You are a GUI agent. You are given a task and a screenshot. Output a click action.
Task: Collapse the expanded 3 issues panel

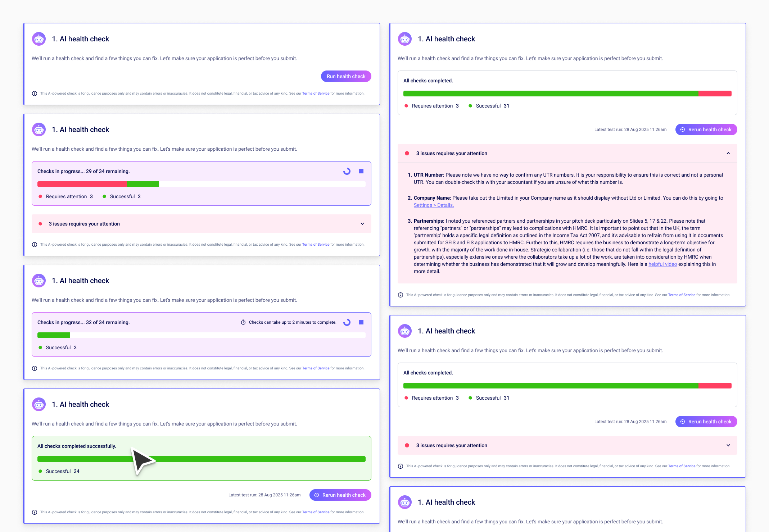[728, 153]
